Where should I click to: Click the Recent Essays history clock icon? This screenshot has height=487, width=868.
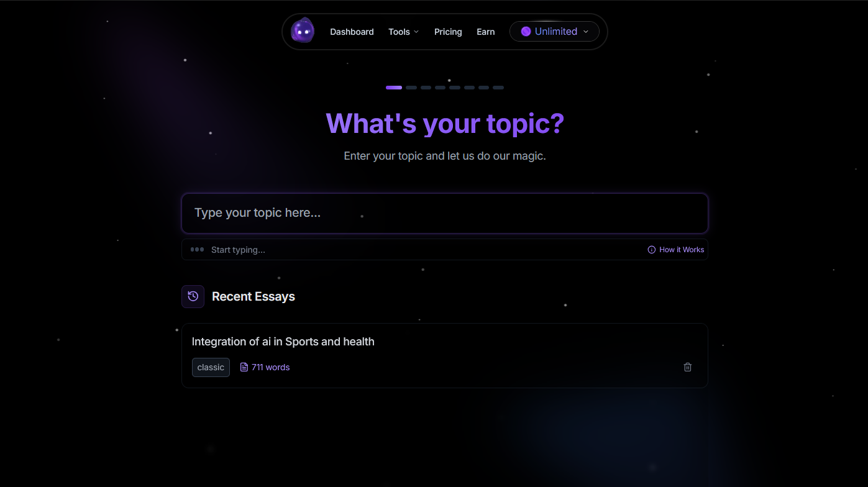pos(193,296)
